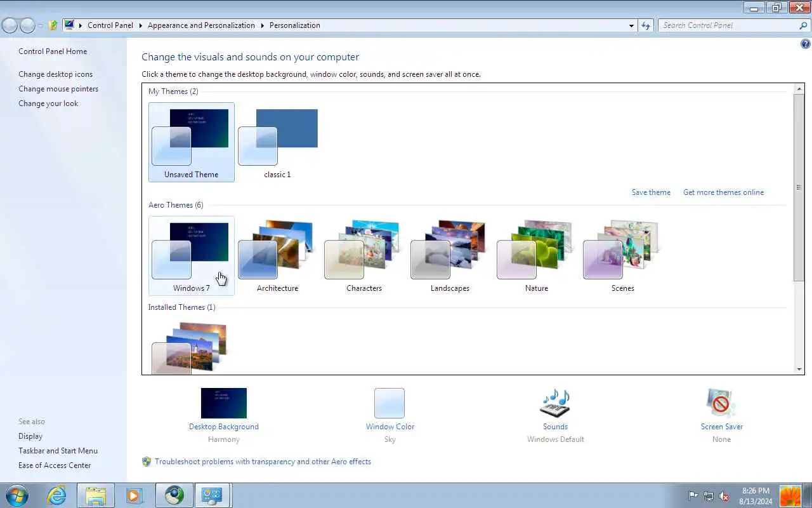Open Change mouse pointers link
Viewport: 812px width, 508px height.
58,89
